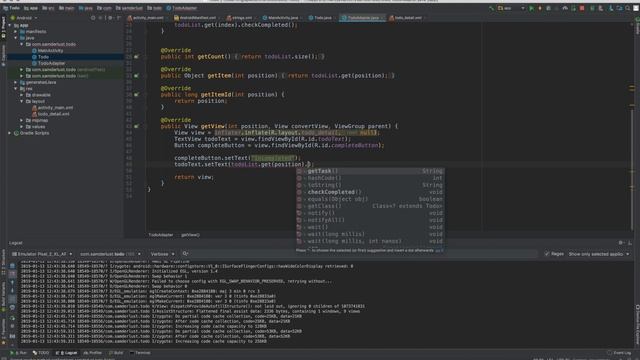Collapse the com.sanderlust.todo package
This screenshot has width=640, height=360.
(x=22, y=44)
